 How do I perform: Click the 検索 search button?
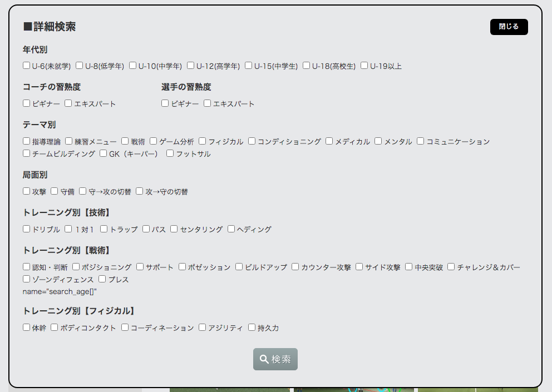[x=275, y=359]
